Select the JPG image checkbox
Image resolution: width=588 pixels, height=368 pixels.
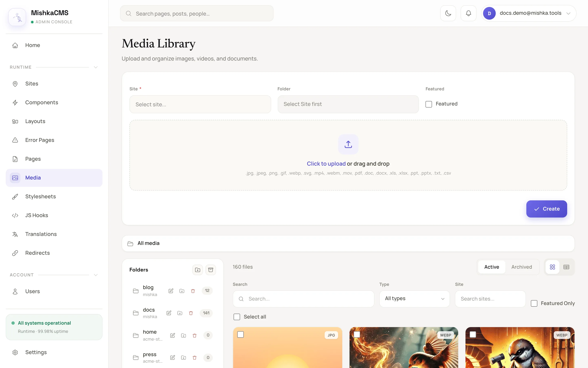(240, 334)
